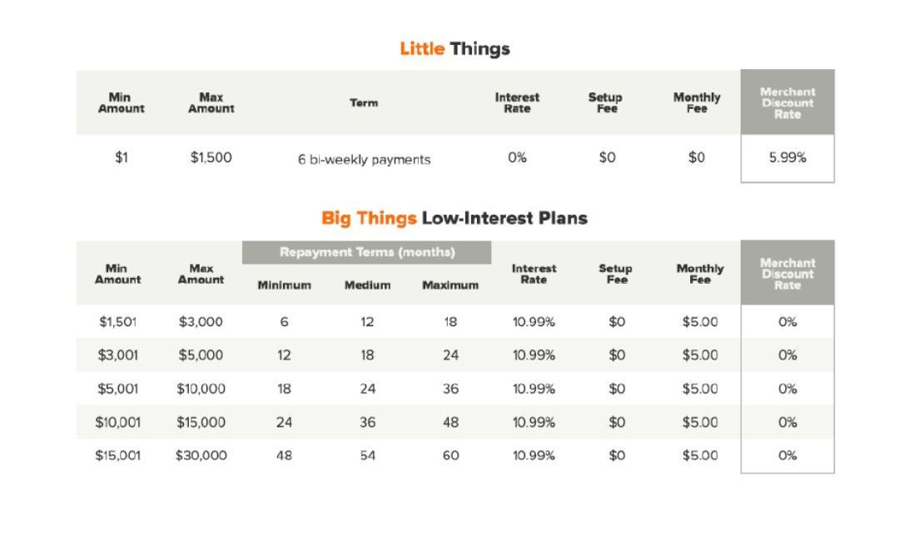The width and height of the screenshot is (924, 560).
Task: Select the $5.00 monthly fee in last row
Action: (x=700, y=456)
